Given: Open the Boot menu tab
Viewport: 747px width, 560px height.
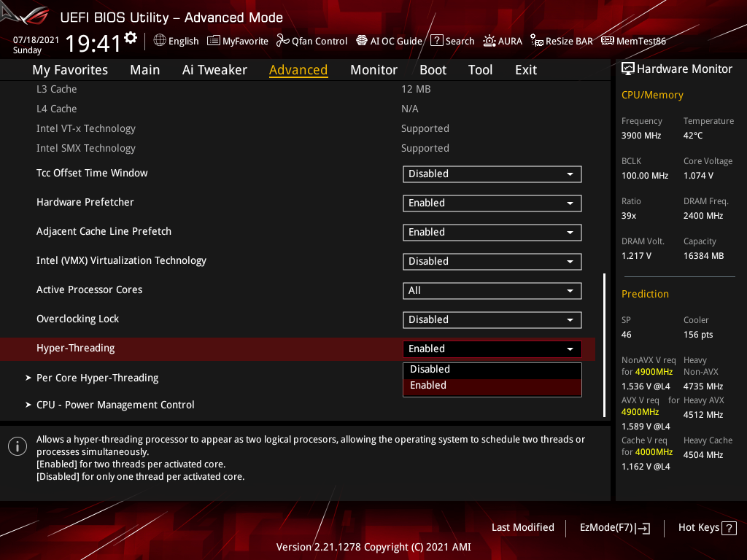Looking at the screenshot, I should pyautogui.click(x=433, y=69).
